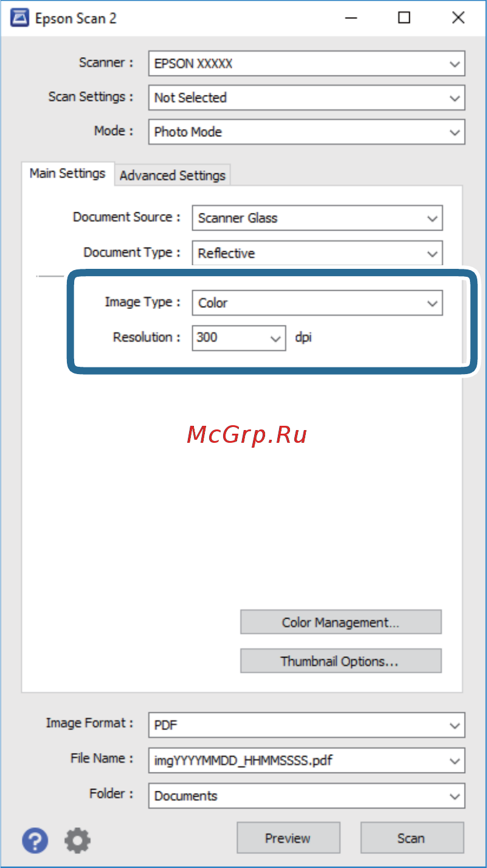Click the Scanner label text
487x868 pixels.
click(x=106, y=63)
